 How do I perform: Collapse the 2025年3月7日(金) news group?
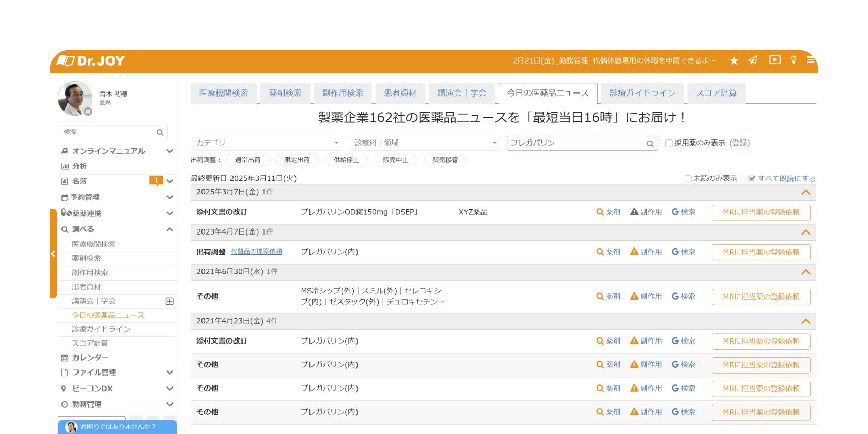click(805, 192)
